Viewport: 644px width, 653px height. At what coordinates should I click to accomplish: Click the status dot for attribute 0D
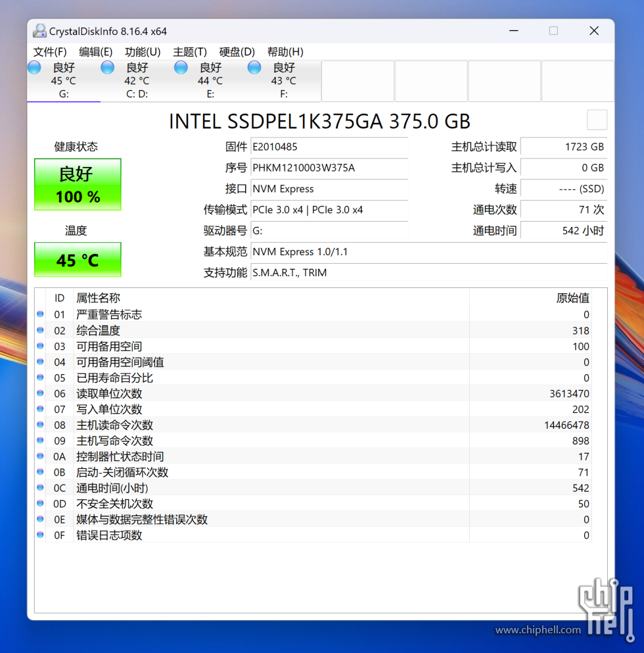[40, 503]
